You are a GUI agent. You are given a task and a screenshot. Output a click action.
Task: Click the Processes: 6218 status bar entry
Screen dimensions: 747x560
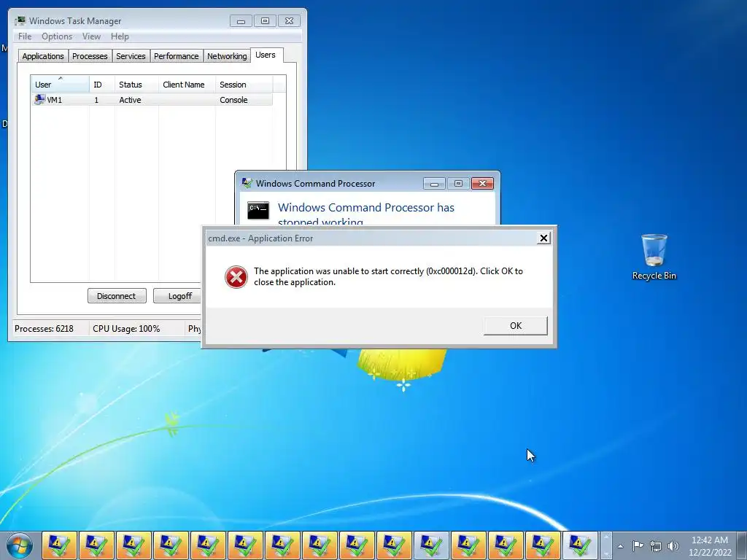coord(44,329)
